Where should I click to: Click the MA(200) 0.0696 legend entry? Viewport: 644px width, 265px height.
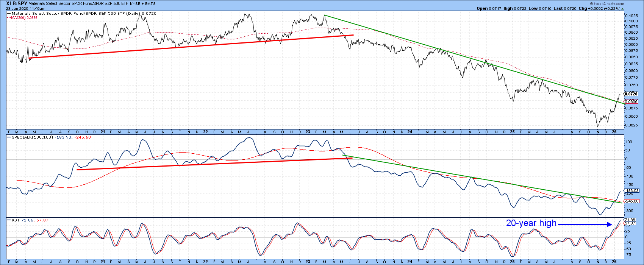pos(22,18)
